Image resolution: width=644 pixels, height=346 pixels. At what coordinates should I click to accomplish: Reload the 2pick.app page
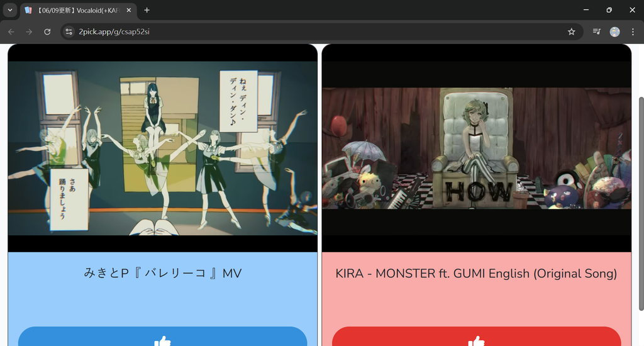coord(47,31)
